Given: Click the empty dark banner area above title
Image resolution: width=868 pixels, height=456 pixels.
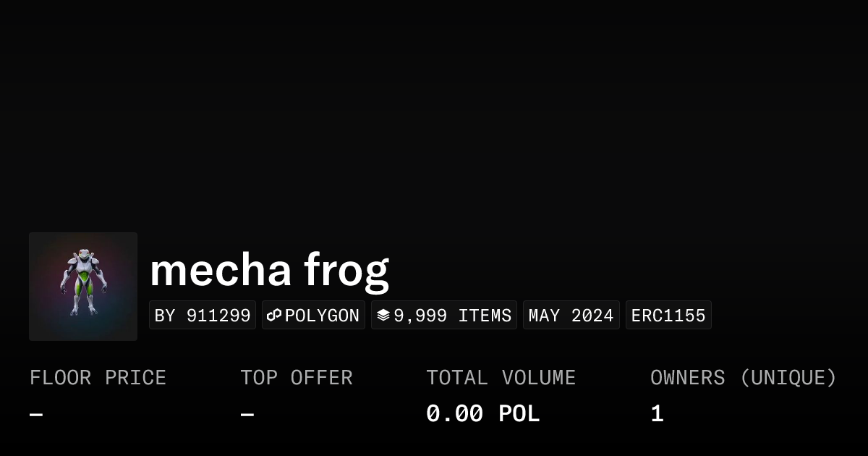Looking at the screenshot, I should [x=434, y=109].
